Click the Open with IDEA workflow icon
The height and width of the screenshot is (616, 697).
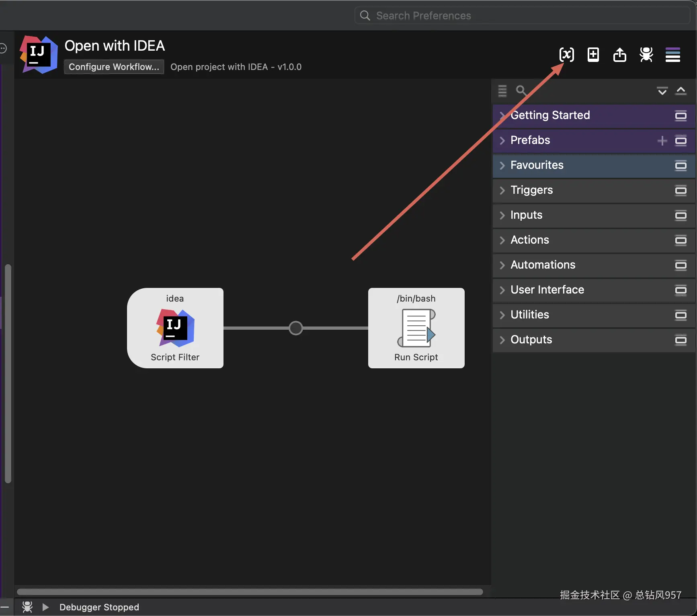39,55
